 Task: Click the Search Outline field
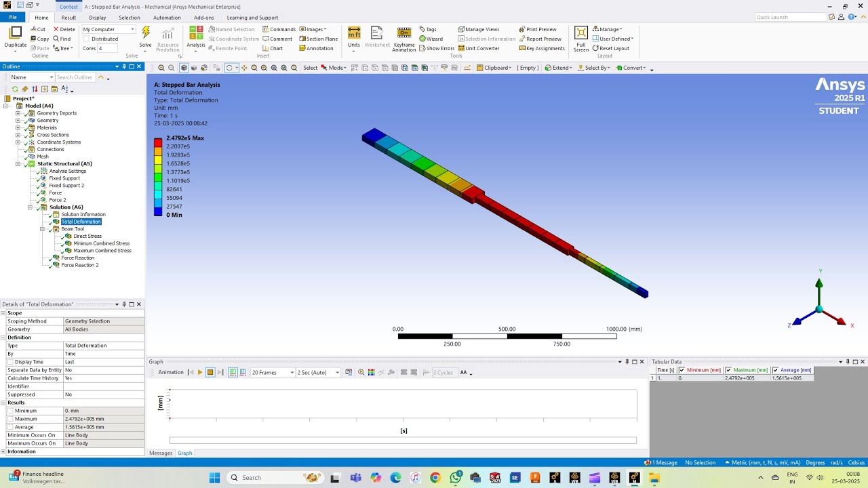tap(75, 77)
